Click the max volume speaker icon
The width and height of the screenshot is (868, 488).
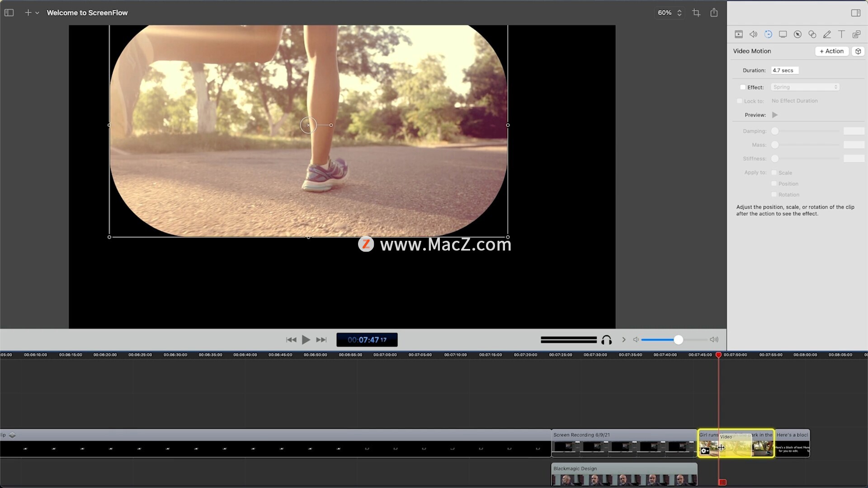[x=714, y=340]
